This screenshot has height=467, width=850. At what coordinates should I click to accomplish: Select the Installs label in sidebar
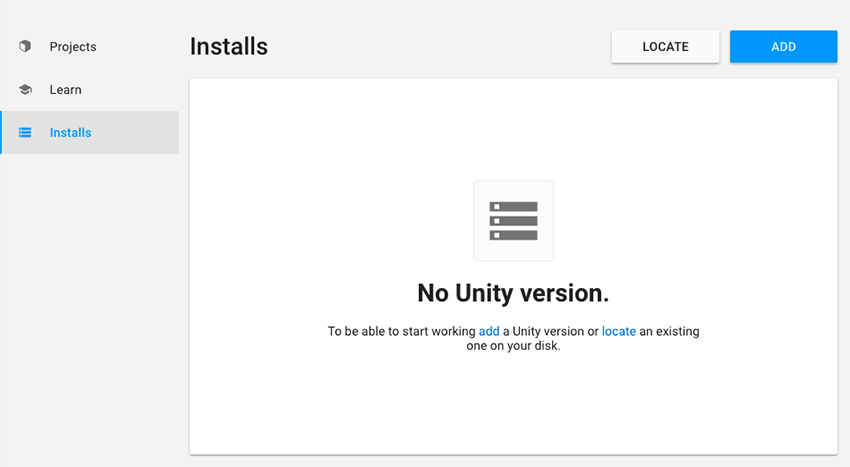click(70, 133)
